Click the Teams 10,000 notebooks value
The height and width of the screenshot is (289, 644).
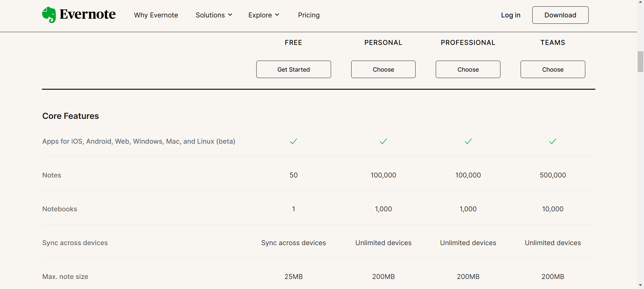click(553, 209)
